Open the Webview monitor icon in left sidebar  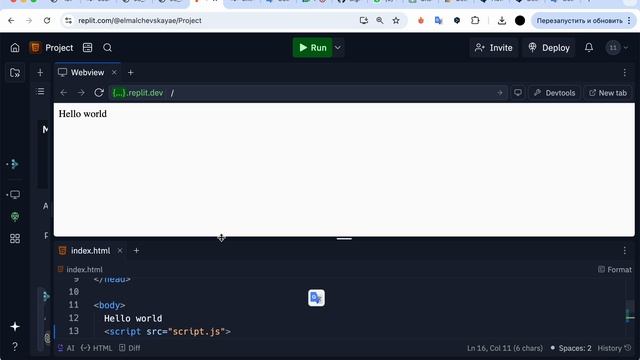[15, 194]
